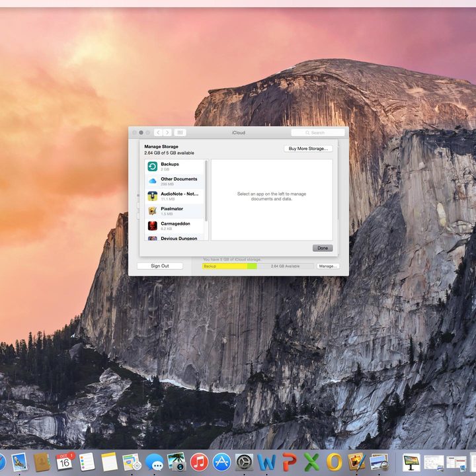Click the Manage Storage heading
Viewport: 476px width, 476px height.
(x=161, y=146)
